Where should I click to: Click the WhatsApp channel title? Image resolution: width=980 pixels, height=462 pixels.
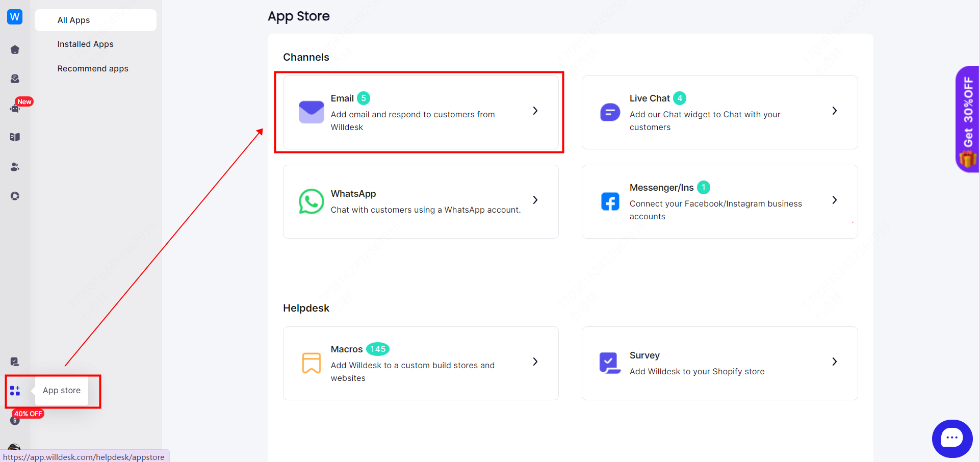353,194
